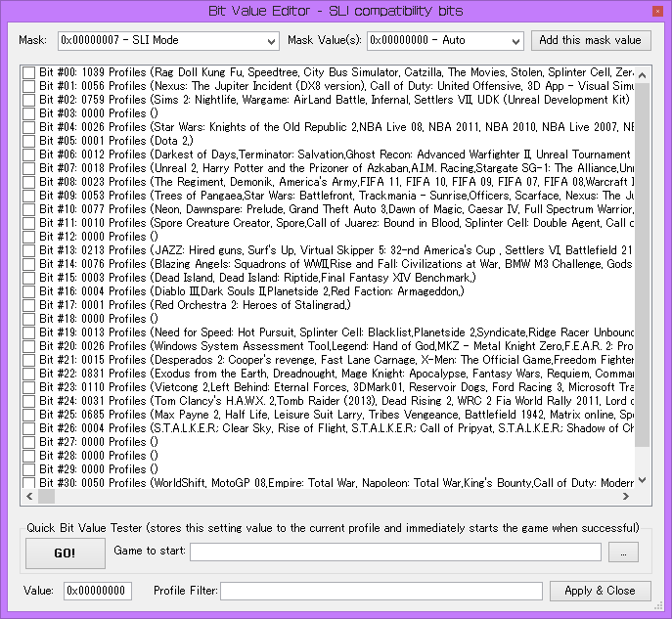Viewport: 672px width, 619px height.
Task: Tick the Bit #06 checkbox
Action: 28,155
